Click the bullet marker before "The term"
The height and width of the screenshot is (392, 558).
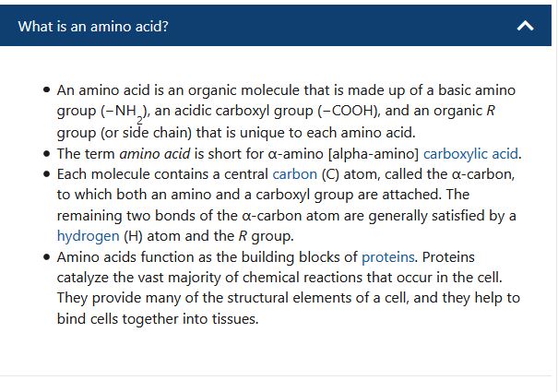tap(46, 154)
